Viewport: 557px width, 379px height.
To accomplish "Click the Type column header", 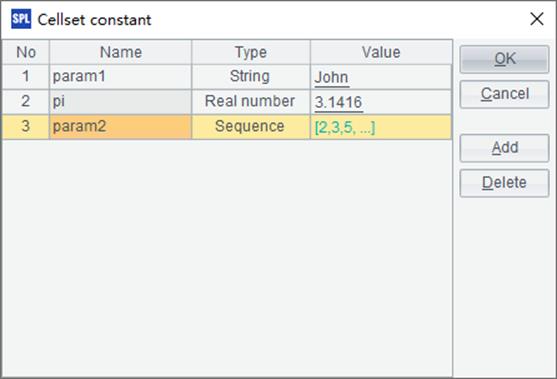I will tap(250, 52).
